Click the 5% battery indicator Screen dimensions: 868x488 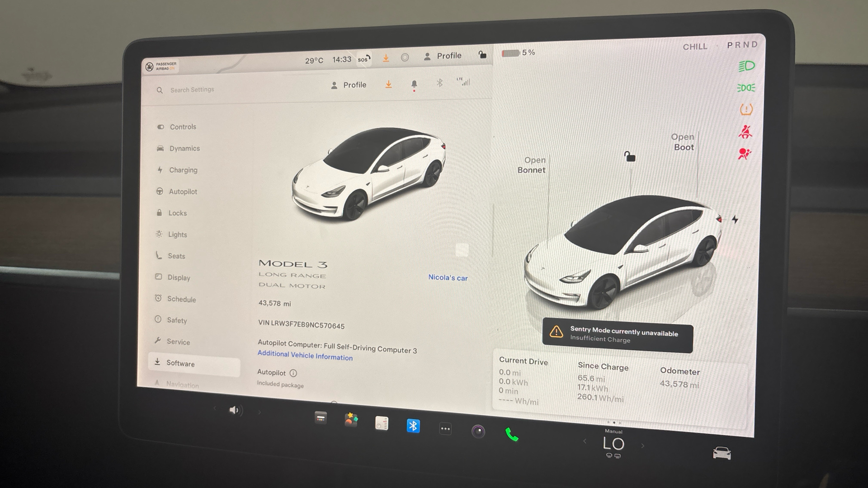pyautogui.click(x=519, y=53)
